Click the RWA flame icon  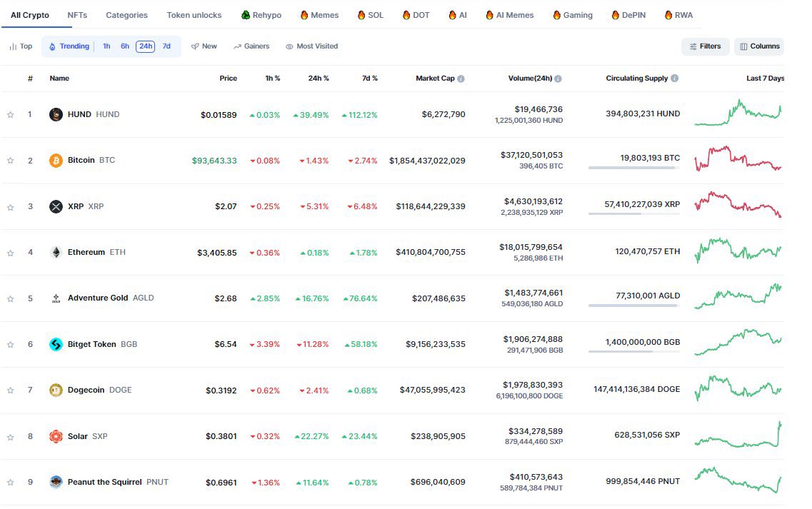[668, 15]
